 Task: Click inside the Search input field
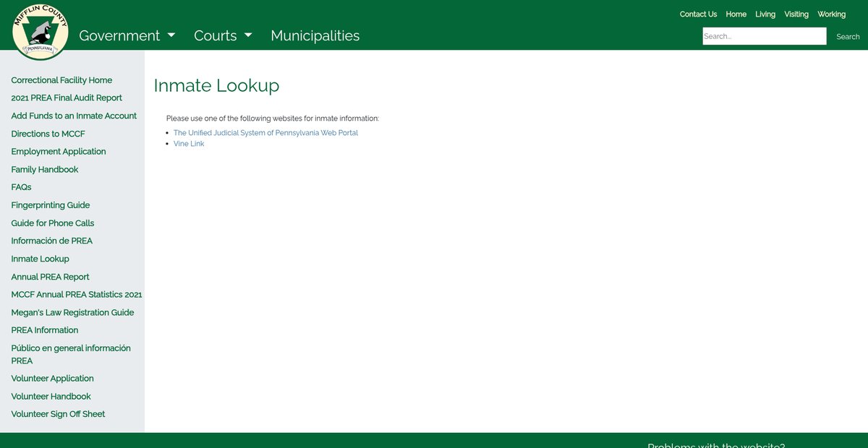tap(764, 36)
